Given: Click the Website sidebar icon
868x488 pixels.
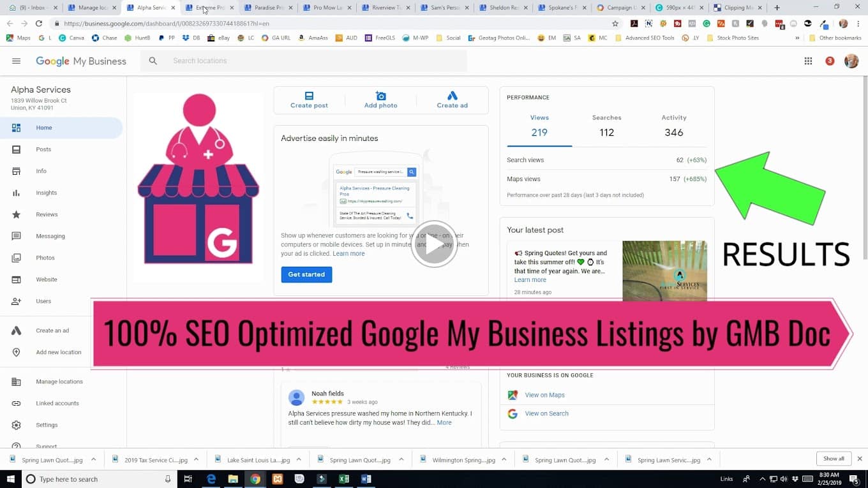Looking at the screenshot, I should click(17, 279).
